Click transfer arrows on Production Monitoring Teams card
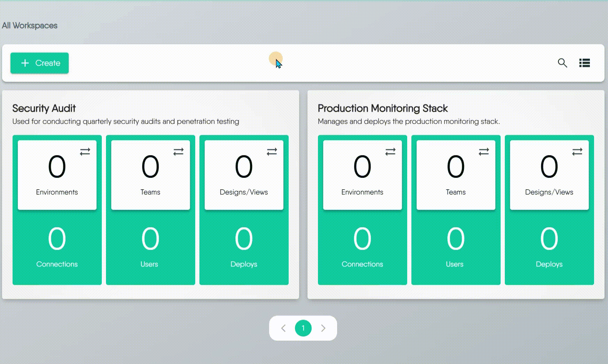Image resolution: width=608 pixels, height=364 pixels. [x=484, y=152]
